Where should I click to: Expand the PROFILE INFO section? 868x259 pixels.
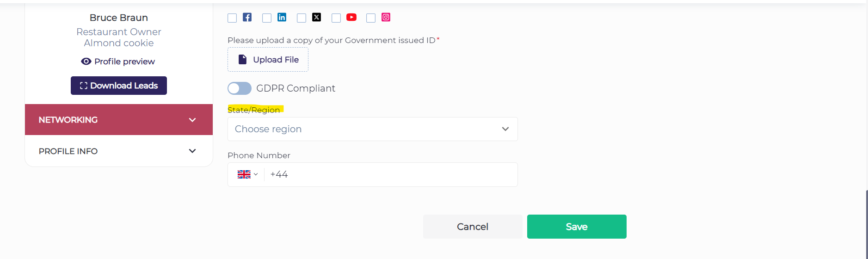point(118,151)
